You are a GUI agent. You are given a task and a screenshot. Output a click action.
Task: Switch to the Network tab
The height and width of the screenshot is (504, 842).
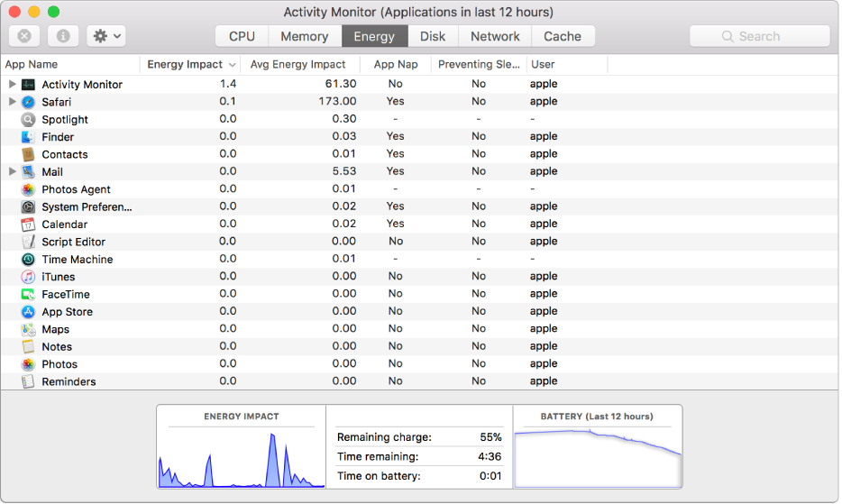495,36
